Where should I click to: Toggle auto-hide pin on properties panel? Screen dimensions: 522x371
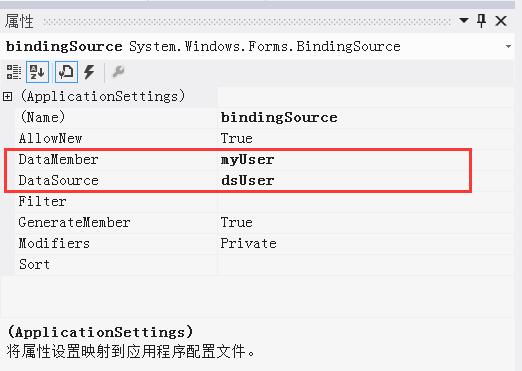(x=481, y=21)
